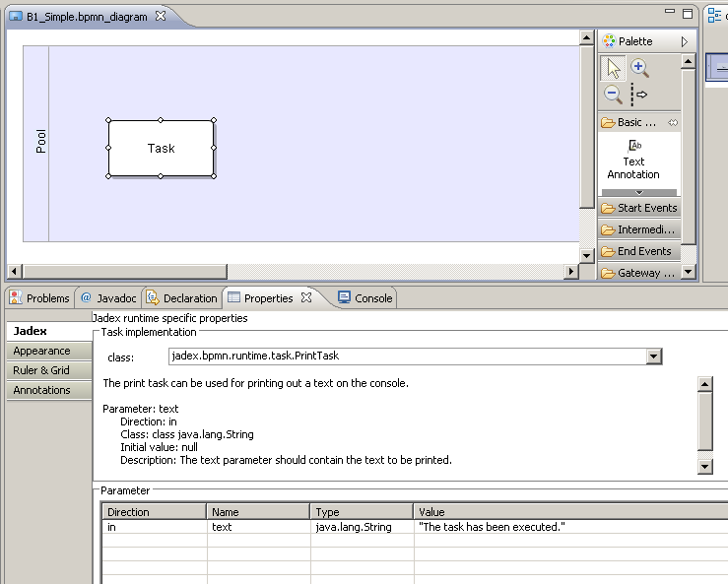Click the horizontal scrollbar of the diagram
Viewport: 728px width, 584px height.
[x=124, y=272]
